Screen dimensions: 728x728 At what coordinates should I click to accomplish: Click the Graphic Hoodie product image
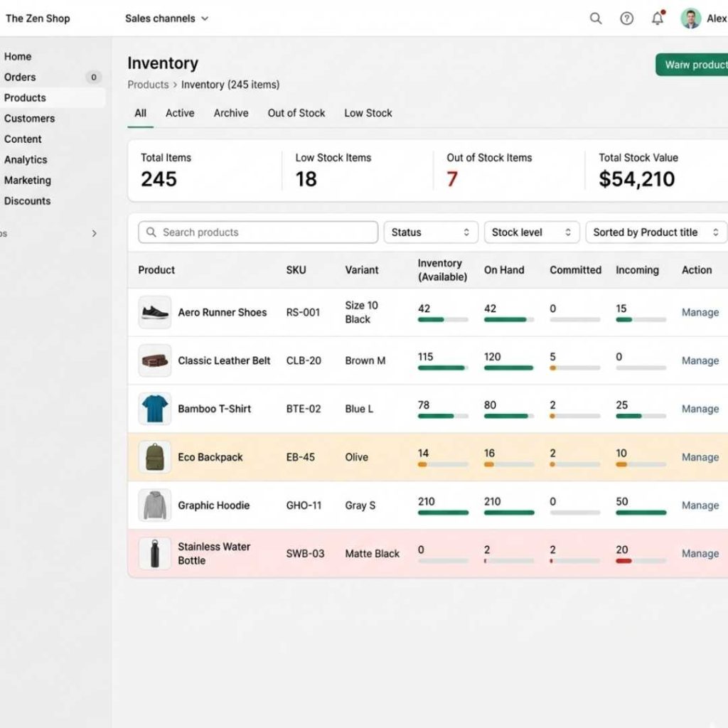tap(154, 505)
